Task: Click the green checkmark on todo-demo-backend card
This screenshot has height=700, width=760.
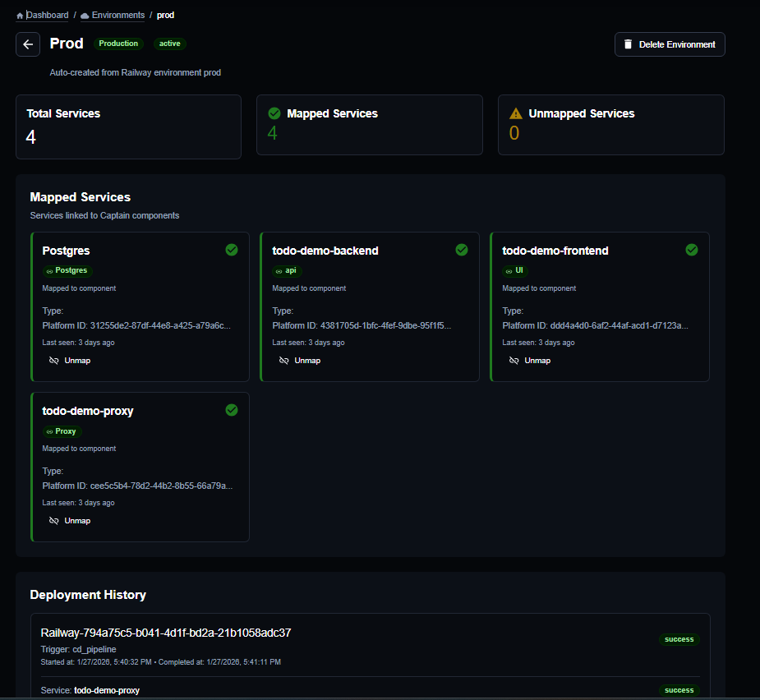Action: [462, 250]
